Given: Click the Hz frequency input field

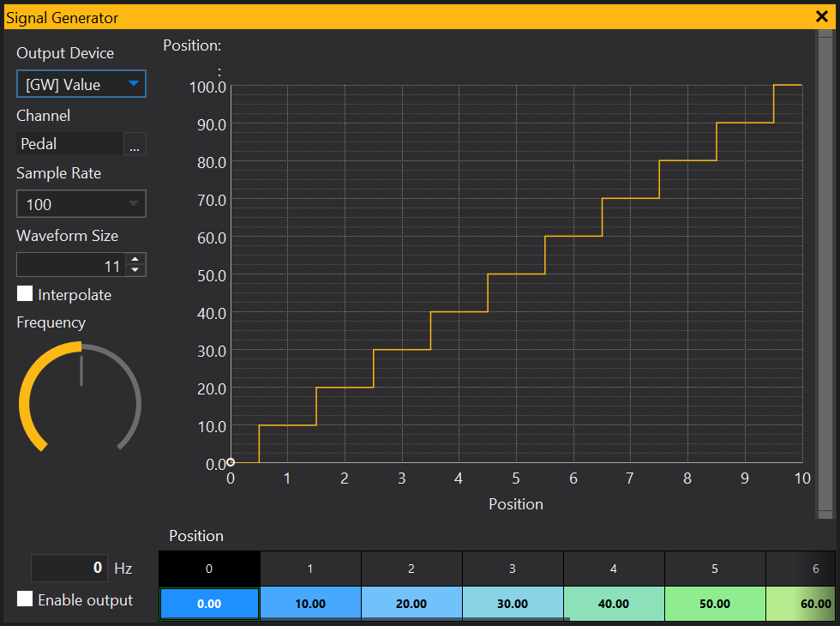Looking at the screenshot, I should point(69,568).
